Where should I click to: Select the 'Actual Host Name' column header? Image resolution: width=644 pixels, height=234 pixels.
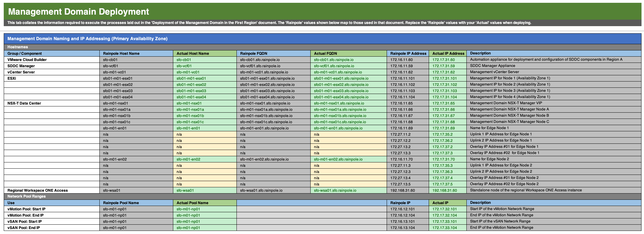193,53
